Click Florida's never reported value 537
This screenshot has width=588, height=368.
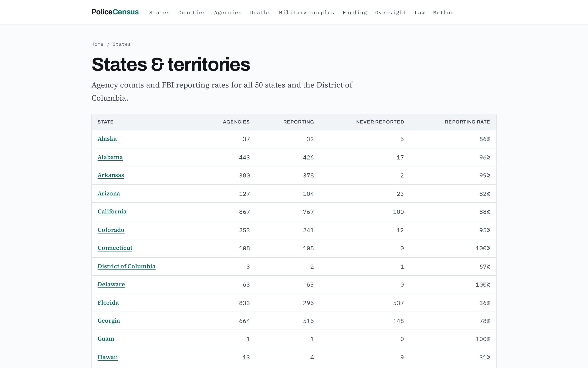(x=399, y=303)
